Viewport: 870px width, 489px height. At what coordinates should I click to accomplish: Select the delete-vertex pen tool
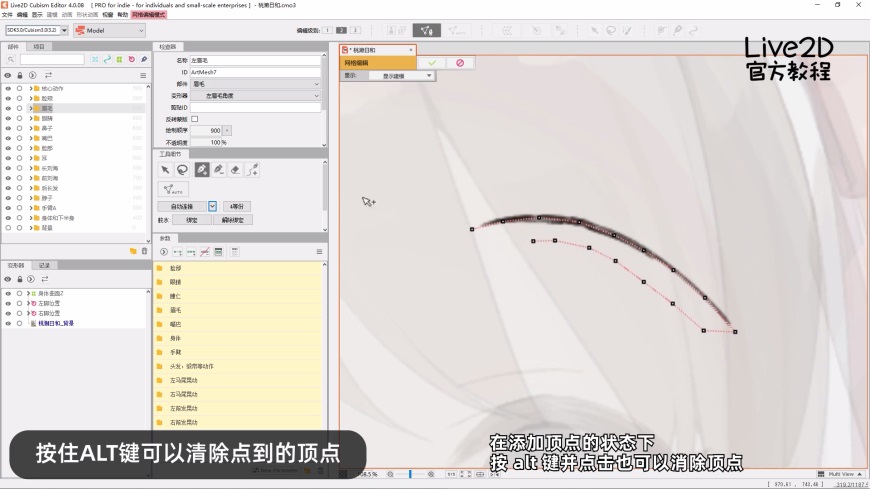coord(219,170)
